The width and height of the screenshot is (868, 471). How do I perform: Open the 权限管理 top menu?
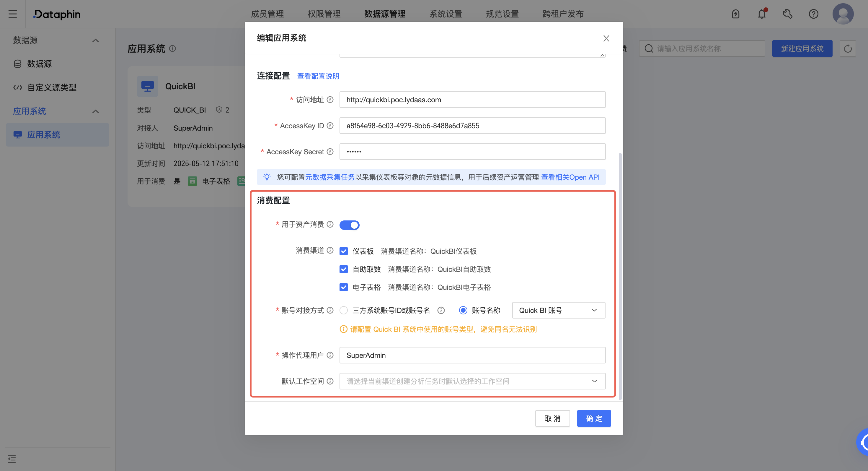324,14
